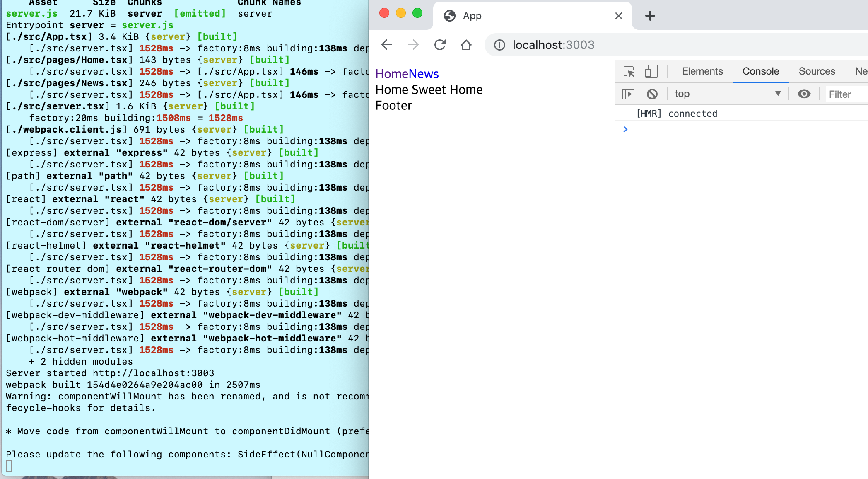Activate DevTools inspect element picker
This screenshot has width=868, height=479.
pos(629,71)
